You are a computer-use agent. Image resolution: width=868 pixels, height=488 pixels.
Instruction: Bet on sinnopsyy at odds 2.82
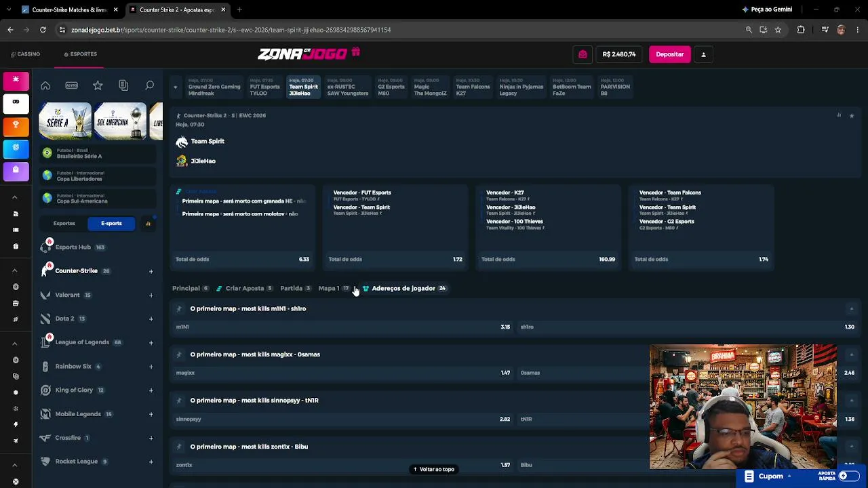click(x=343, y=419)
